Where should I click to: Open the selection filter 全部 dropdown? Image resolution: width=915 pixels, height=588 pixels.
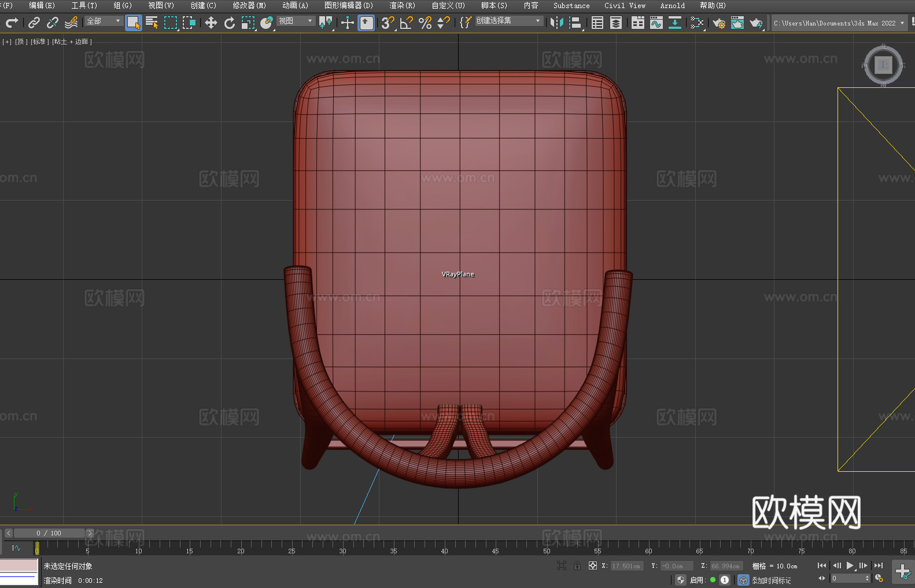coord(104,21)
